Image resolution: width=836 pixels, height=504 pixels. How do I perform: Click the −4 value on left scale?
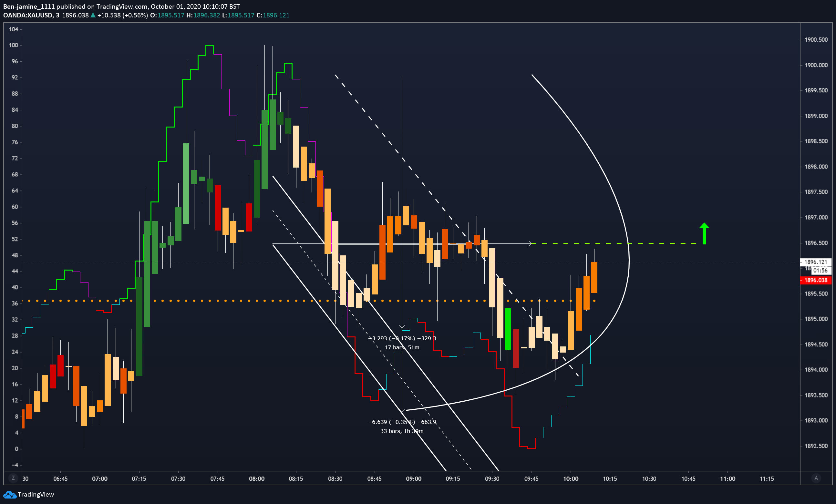point(15,465)
